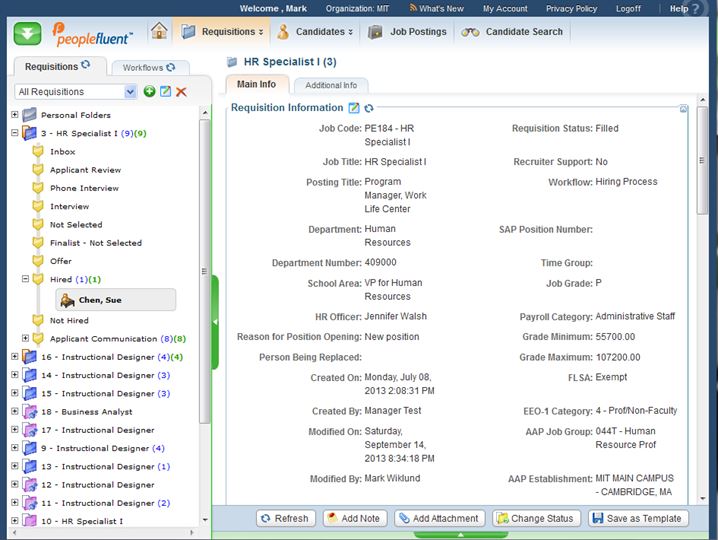Viewport: 718px width, 540px height.
Task: Collapse the left panel using the splitter handle
Action: pos(214,321)
